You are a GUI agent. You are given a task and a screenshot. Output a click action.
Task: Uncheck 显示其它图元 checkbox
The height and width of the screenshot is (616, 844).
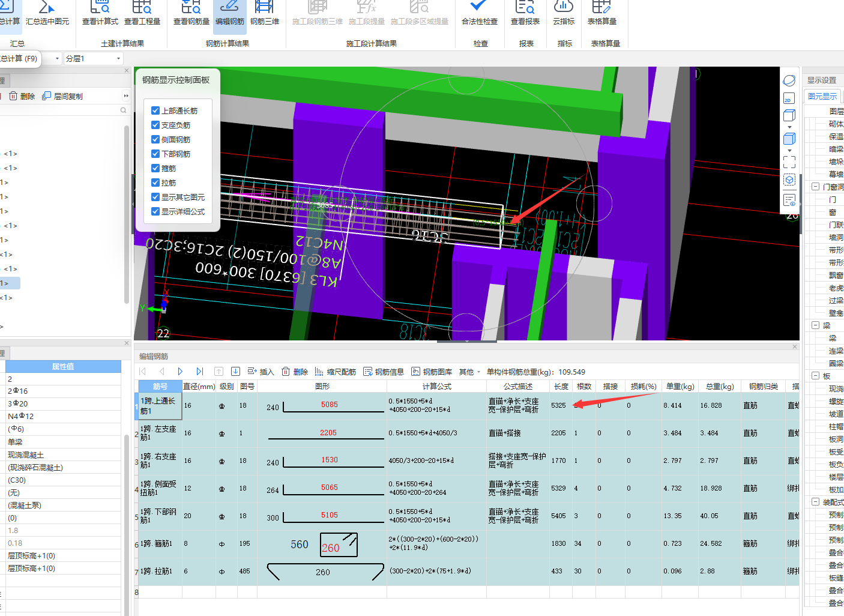[x=155, y=197]
